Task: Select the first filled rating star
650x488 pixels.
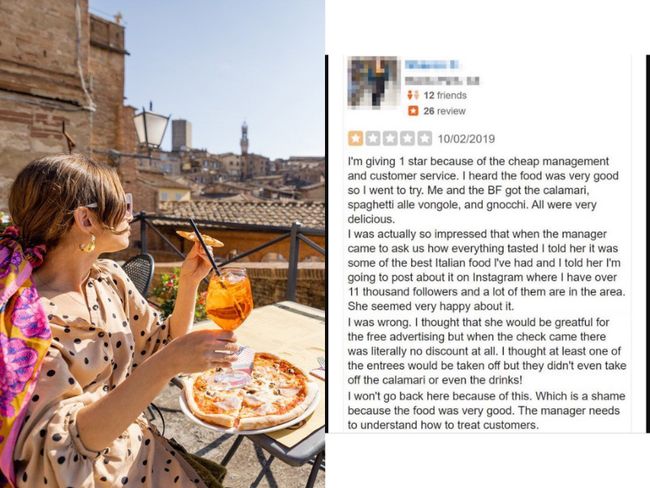Action: (355, 138)
